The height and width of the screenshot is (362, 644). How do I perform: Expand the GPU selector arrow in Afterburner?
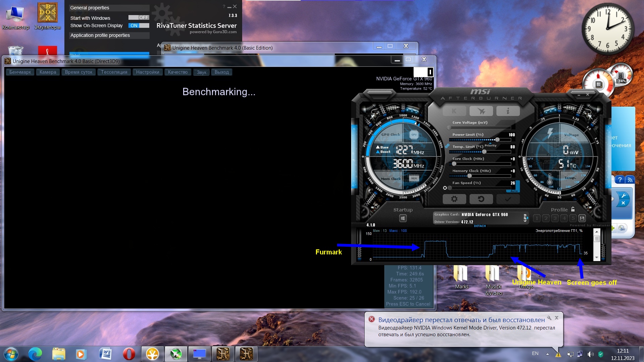coord(527,218)
